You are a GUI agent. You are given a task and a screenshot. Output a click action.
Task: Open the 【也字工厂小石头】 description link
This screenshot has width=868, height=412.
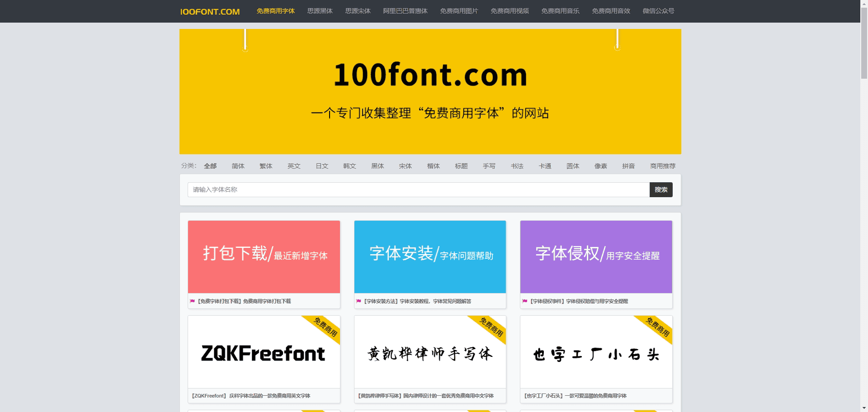click(x=576, y=396)
